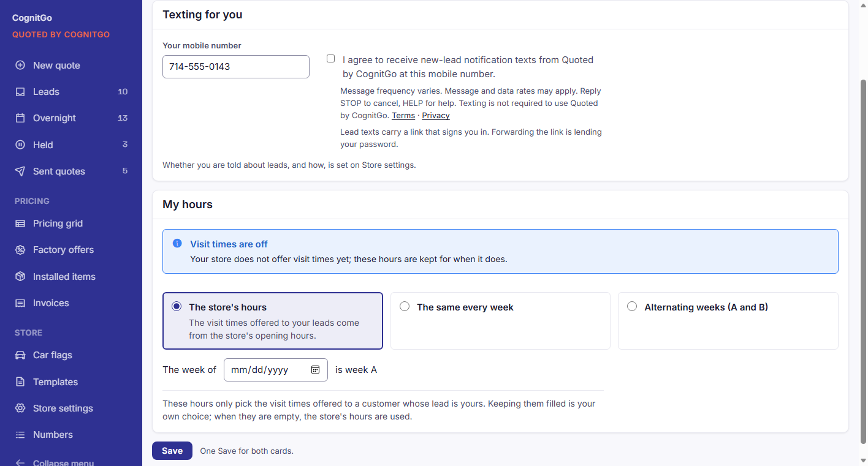Click the Numbers list icon
This screenshot has height=466, width=868.
coord(20,435)
